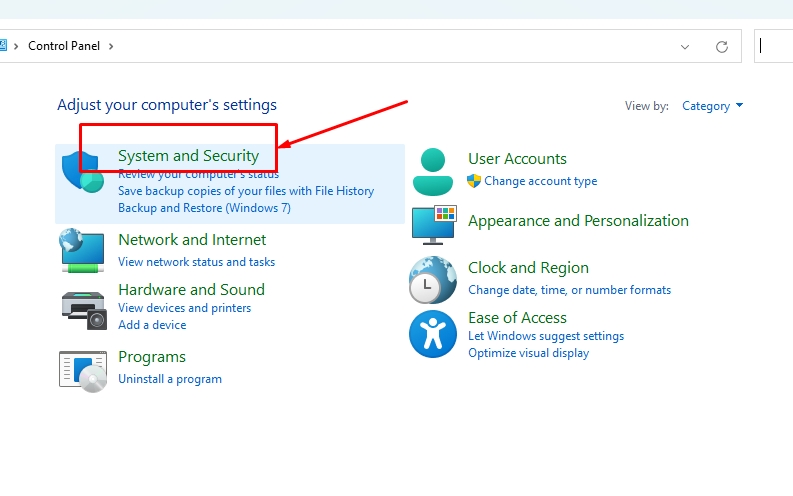Image resolution: width=793 pixels, height=496 pixels.
Task: Open the Network and Internet globe icon
Action: coord(82,250)
